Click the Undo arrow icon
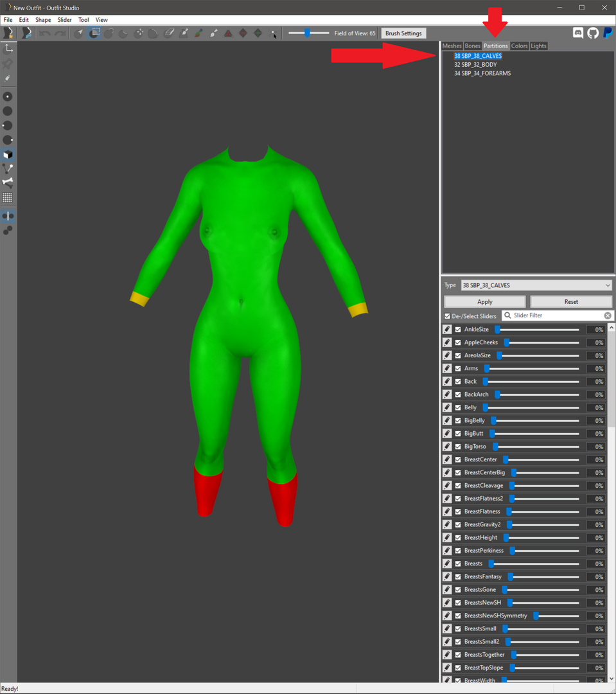Screen dimensions: 616x694 pos(44,33)
